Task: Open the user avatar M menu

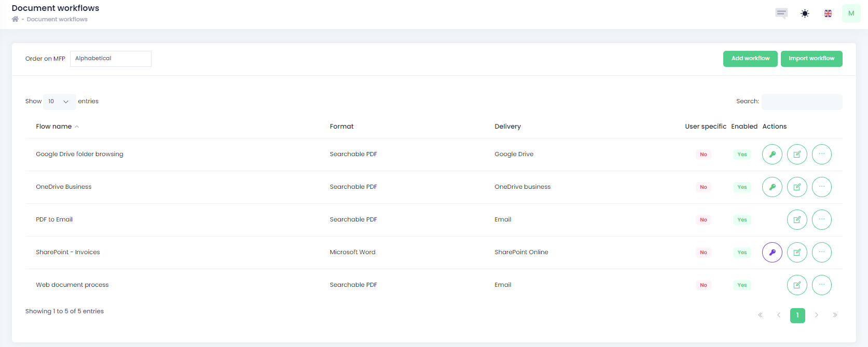Action: pyautogui.click(x=851, y=13)
